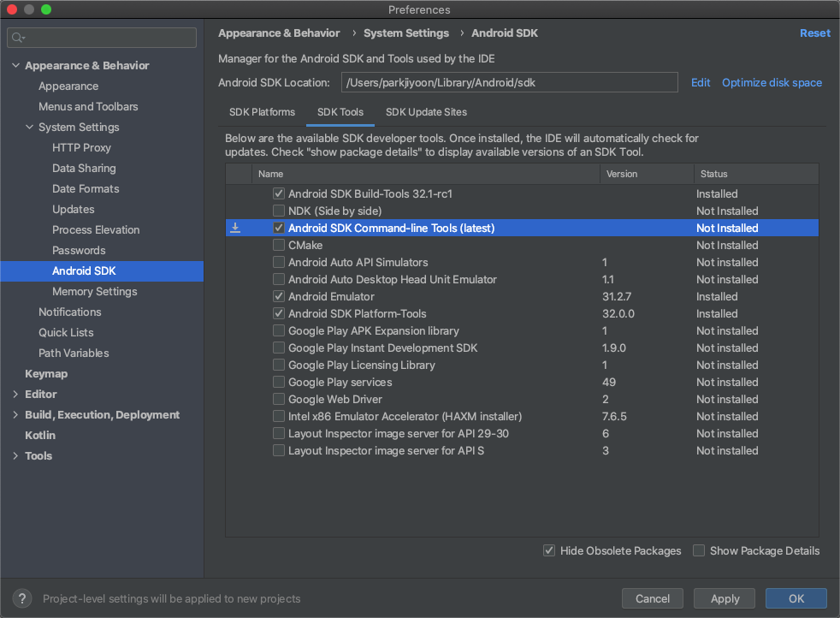840x618 pixels.
Task: Select Updates in the settings tree
Action: click(x=74, y=209)
